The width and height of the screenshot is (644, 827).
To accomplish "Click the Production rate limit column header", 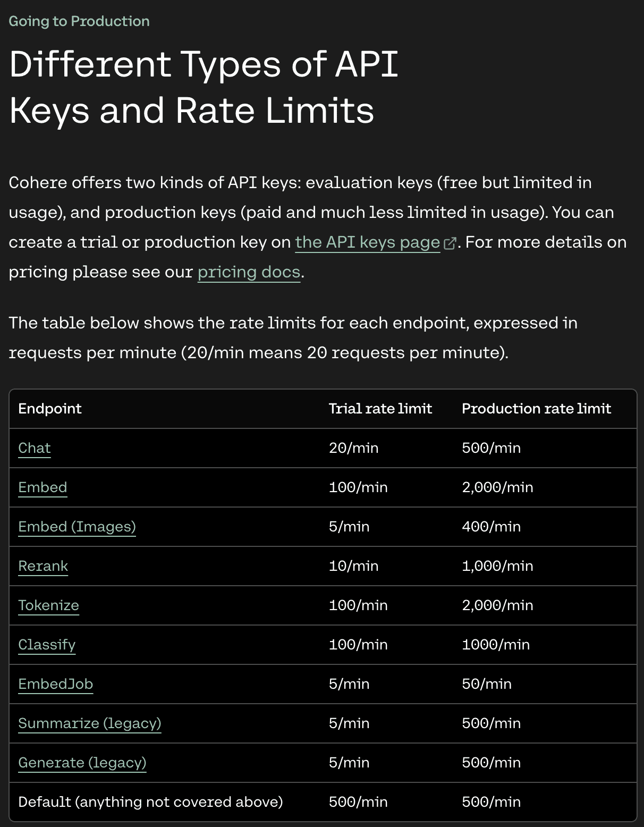I will click(537, 409).
